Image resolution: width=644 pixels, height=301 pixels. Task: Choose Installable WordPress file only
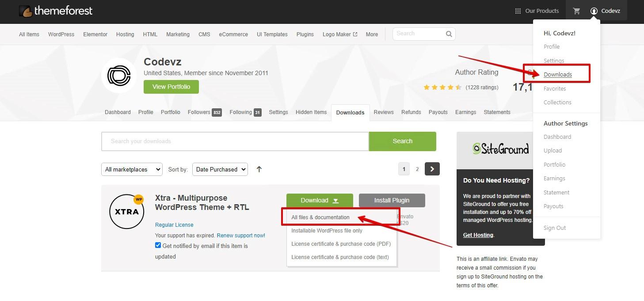pyautogui.click(x=327, y=231)
